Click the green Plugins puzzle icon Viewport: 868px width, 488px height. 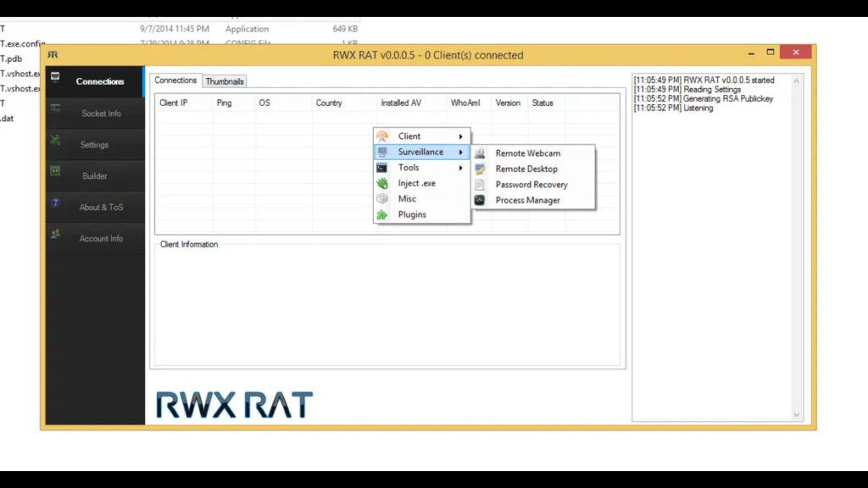pyautogui.click(x=382, y=214)
